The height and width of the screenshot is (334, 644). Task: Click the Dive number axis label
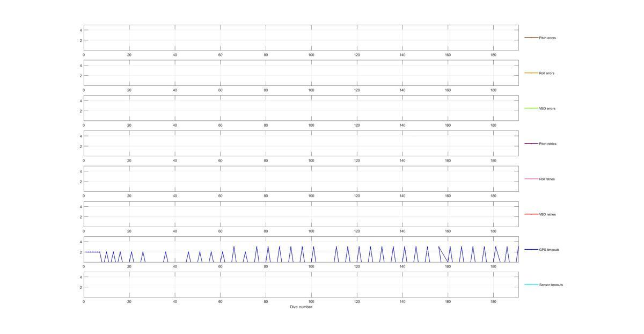[x=301, y=307]
